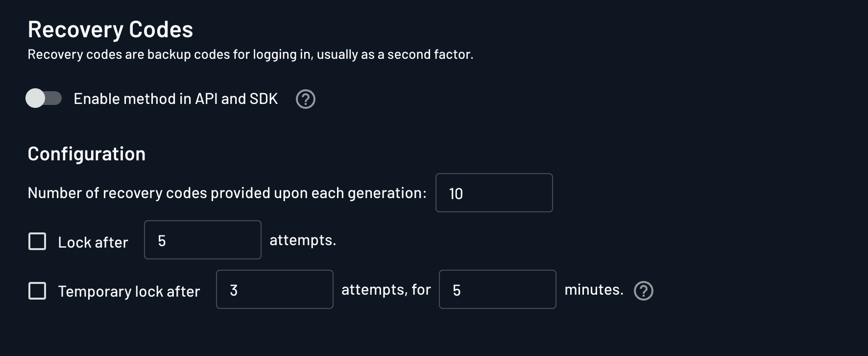Select the lock attempts field containing 5
This screenshot has height=356, width=868.
202,240
